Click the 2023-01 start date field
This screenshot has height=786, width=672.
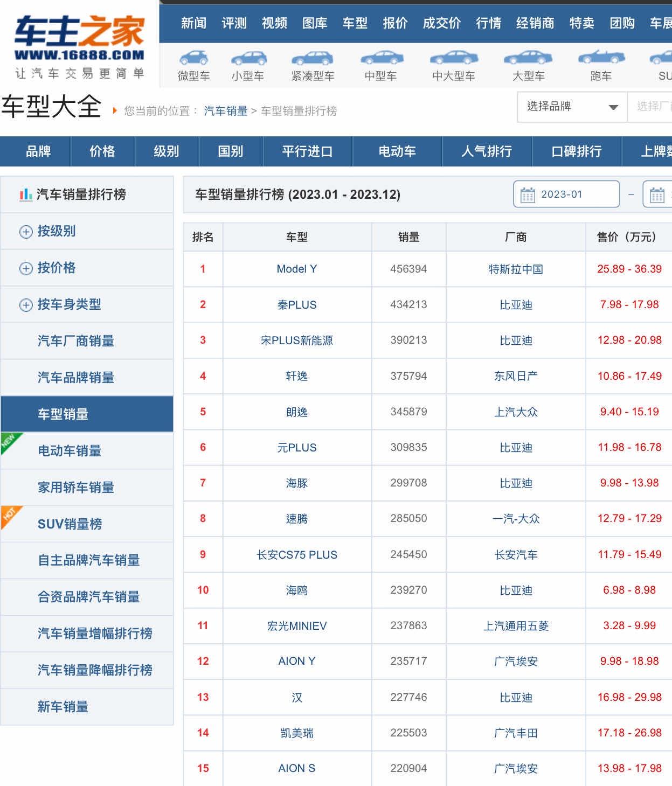(x=566, y=194)
